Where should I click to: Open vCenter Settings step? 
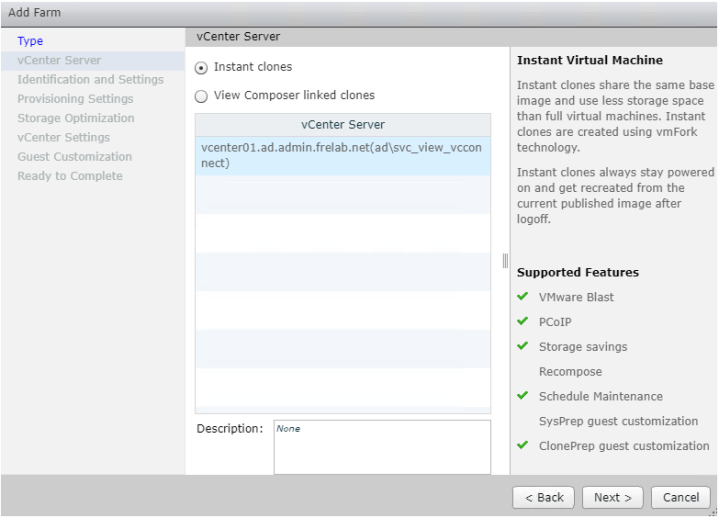point(63,137)
